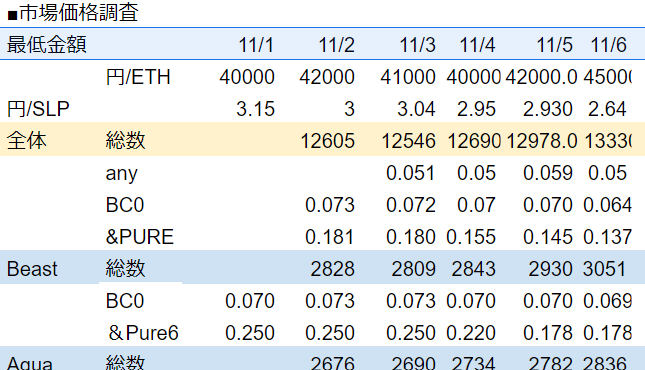645x370 pixels.
Task: Select the &PURE value 0.137
Action: [x=608, y=237]
